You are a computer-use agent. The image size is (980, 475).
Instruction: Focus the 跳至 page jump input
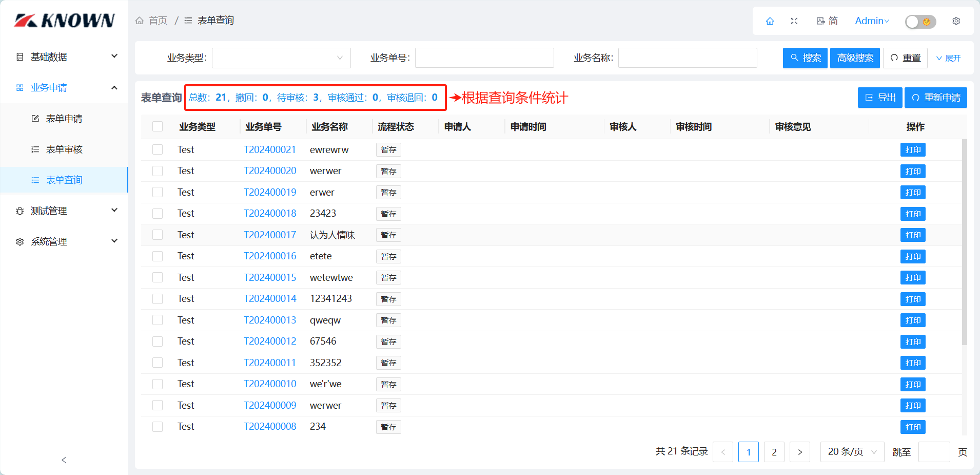click(x=934, y=452)
